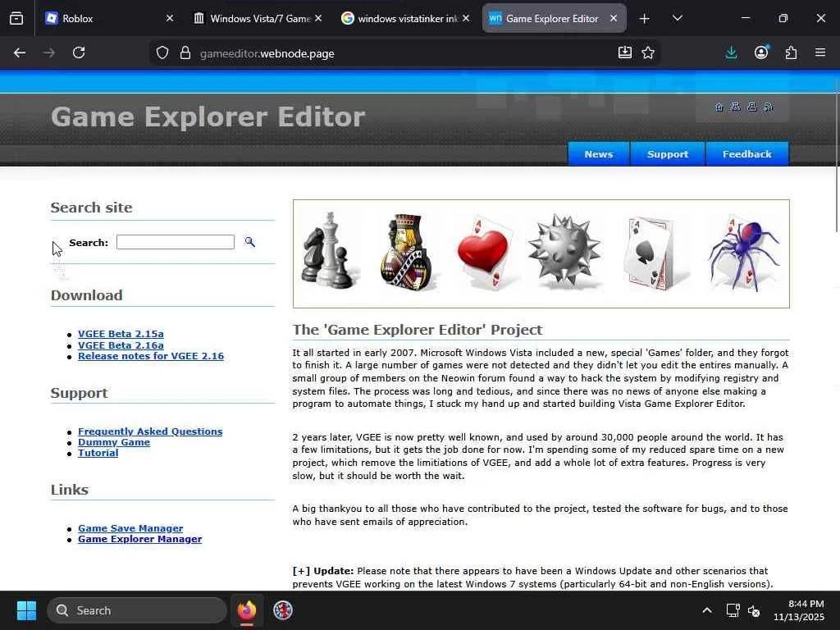This screenshot has height=630, width=840.
Task: Open the Support navigation button
Action: tap(668, 154)
